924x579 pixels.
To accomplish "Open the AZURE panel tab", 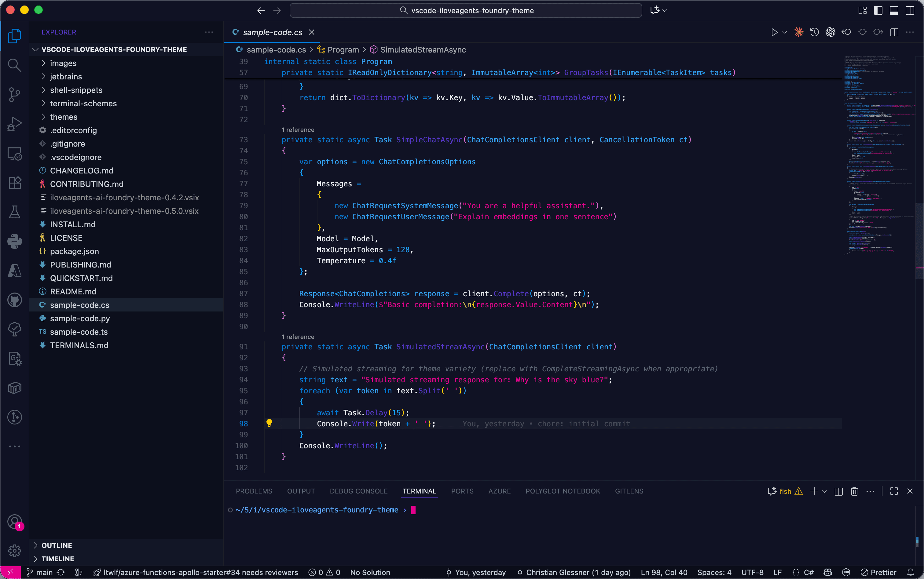I will point(499,491).
